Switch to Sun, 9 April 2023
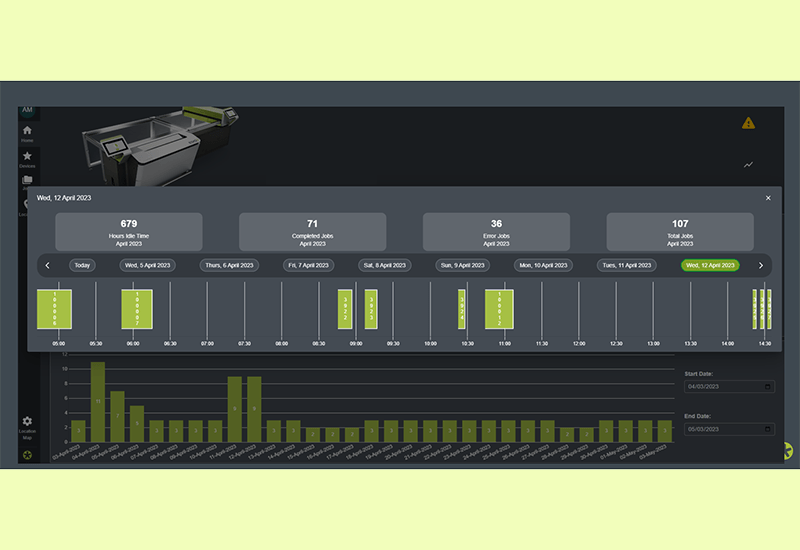The image size is (800, 550). [463, 265]
